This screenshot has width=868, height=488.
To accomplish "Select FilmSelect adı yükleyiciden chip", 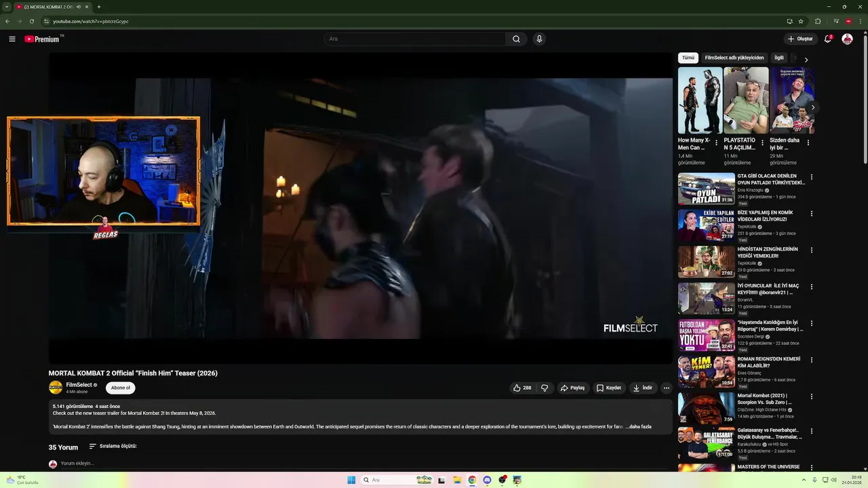I will [734, 58].
